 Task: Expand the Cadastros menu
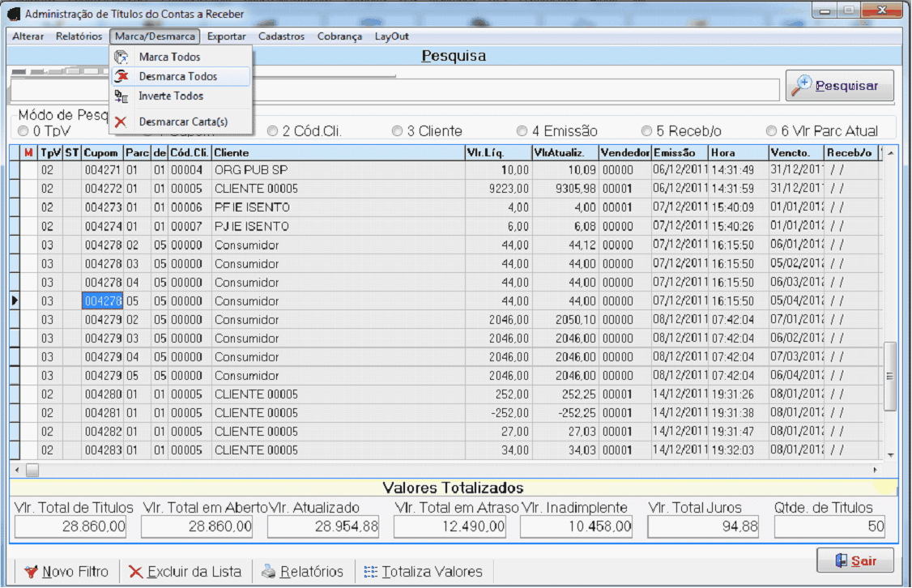click(281, 36)
